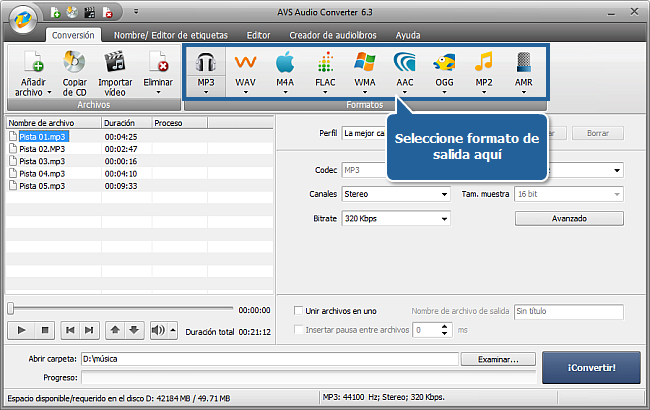Enable Unir archivos en uno checkbox
Image resolution: width=650 pixels, height=410 pixels.
(299, 311)
